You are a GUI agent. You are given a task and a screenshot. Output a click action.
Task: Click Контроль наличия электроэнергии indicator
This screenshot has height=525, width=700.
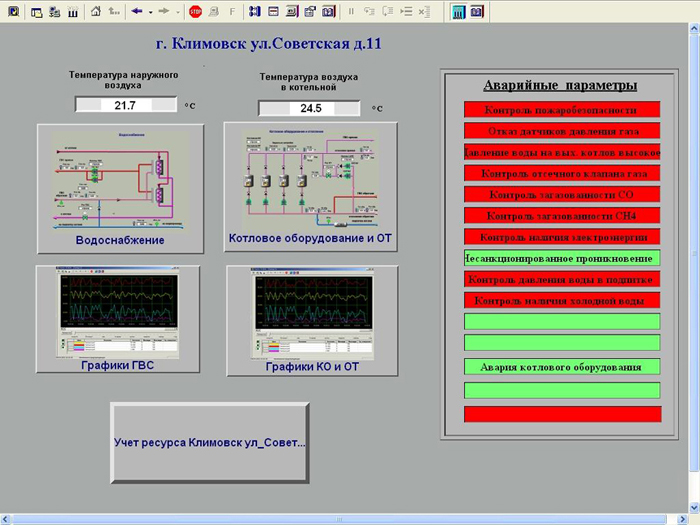562,237
